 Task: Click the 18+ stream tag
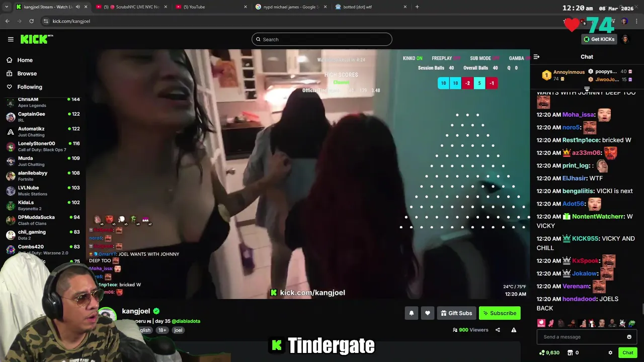coord(162,330)
